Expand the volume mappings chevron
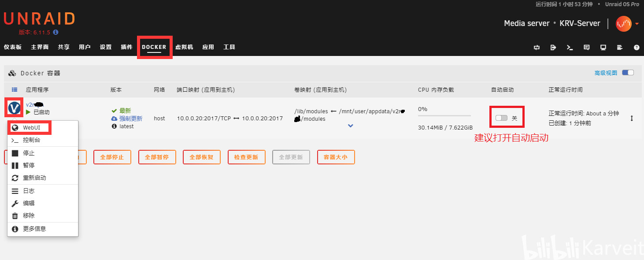 (x=351, y=126)
